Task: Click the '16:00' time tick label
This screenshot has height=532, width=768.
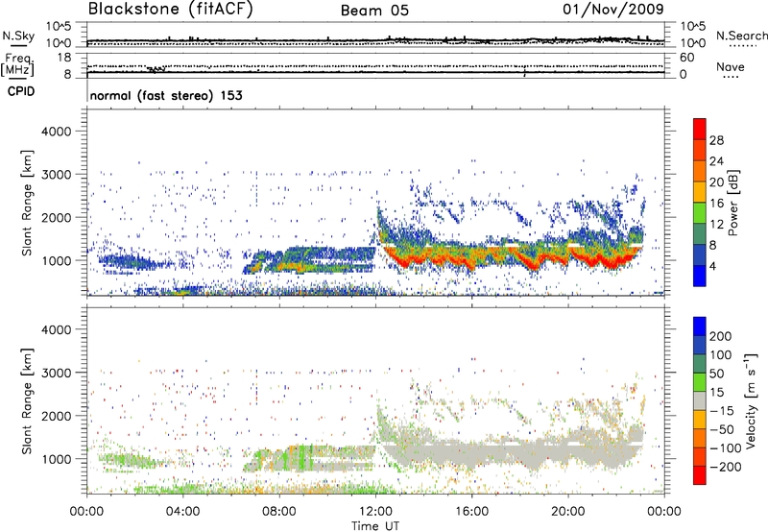Action: click(471, 512)
